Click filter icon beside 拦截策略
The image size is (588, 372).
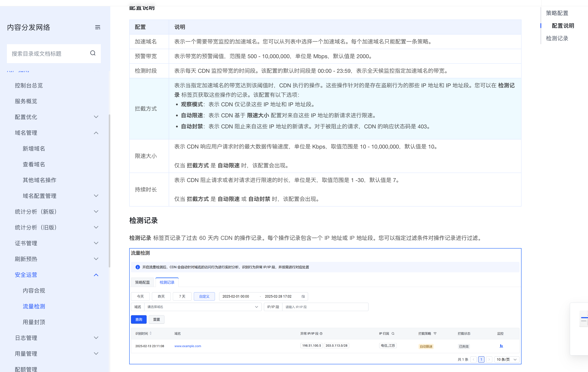(435, 333)
